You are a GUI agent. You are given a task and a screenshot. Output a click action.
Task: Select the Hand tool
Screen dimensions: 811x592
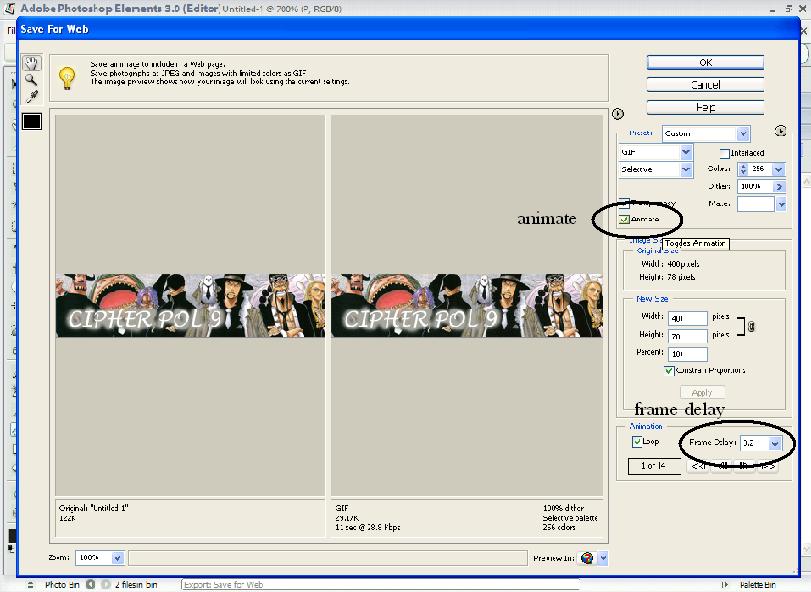click(x=32, y=63)
